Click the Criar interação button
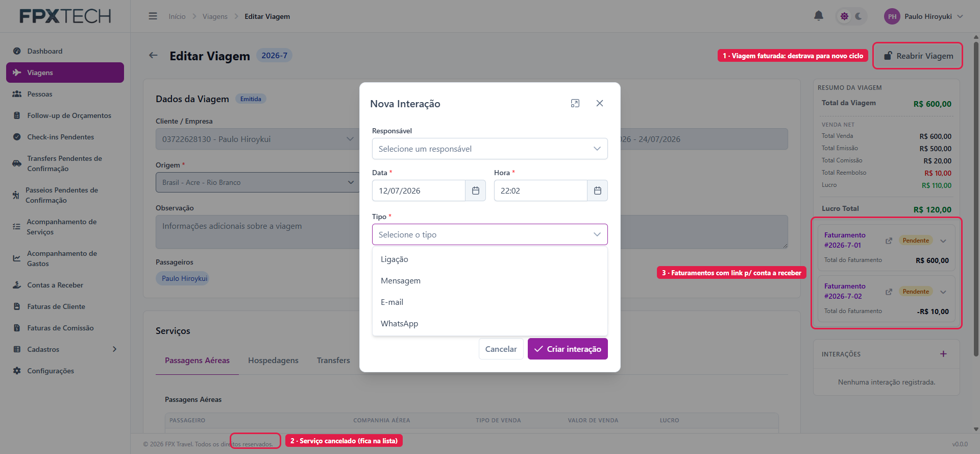 pyautogui.click(x=568, y=349)
